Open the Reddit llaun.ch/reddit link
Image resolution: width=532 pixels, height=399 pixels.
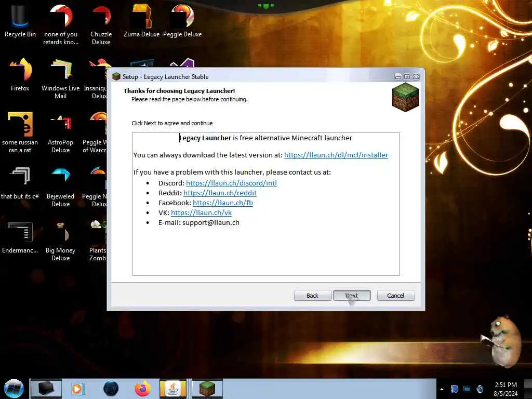tap(220, 193)
